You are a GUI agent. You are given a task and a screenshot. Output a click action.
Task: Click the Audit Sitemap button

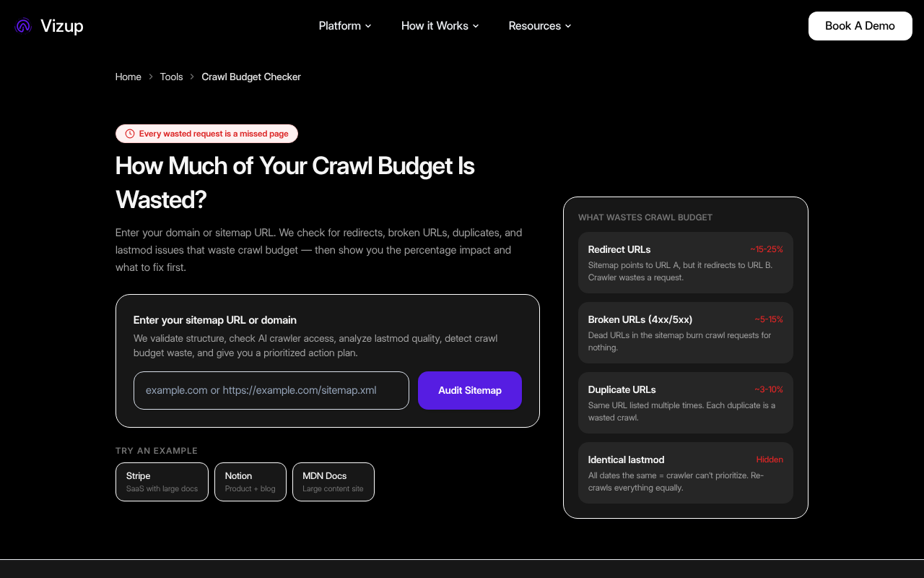pos(470,390)
